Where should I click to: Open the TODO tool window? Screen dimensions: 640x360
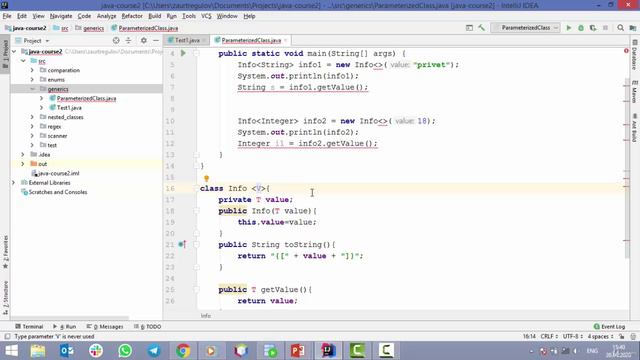coord(148,327)
